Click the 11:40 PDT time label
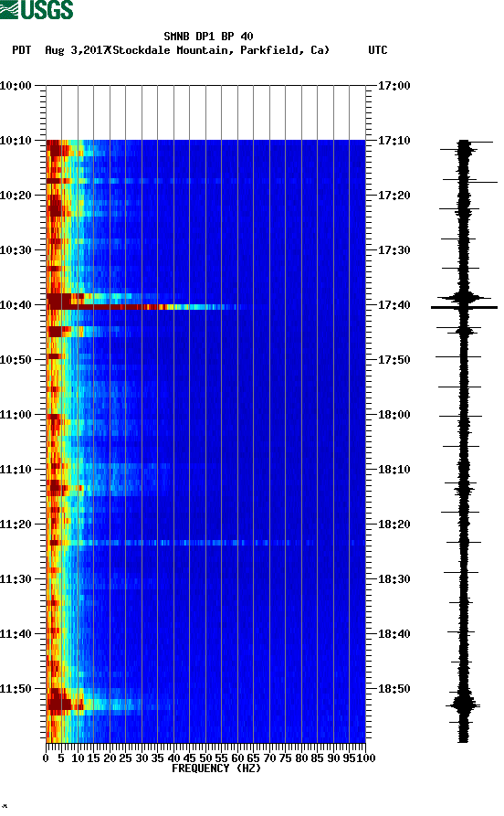 click(x=16, y=634)
